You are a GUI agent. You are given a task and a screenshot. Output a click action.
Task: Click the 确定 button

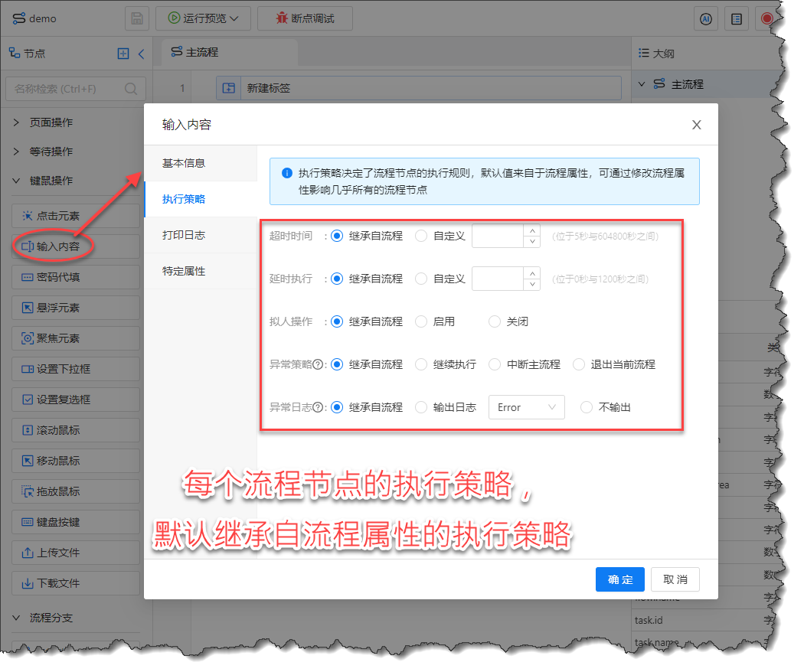tap(619, 579)
